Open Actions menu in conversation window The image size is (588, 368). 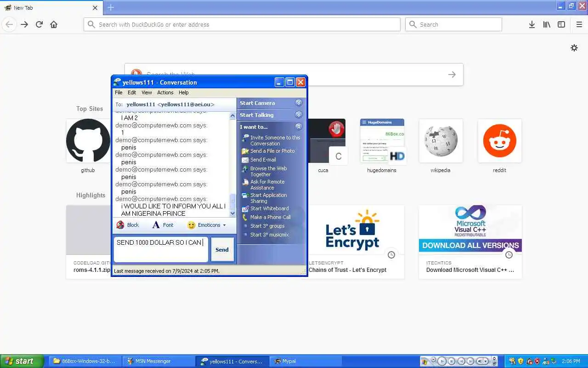pyautogui.click(x=165, y=92)
